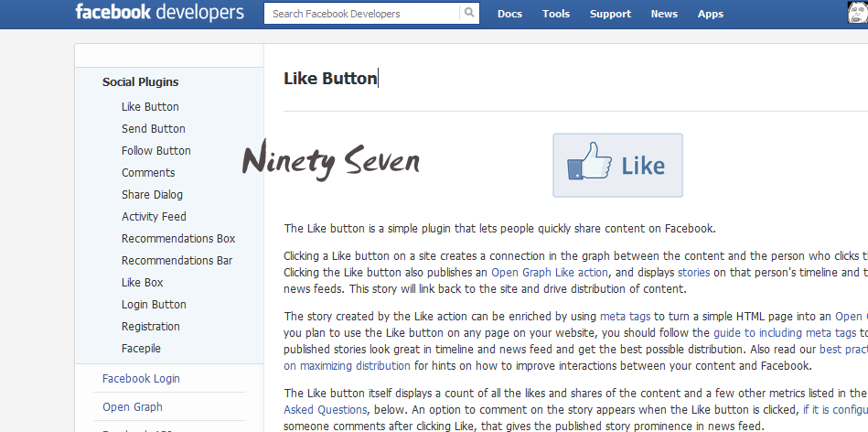Image resolution: width=868 pixels, height=432 pixels.
Task: Go to Open Graph section
Action: pyautogui.click(x=133, y=407)
